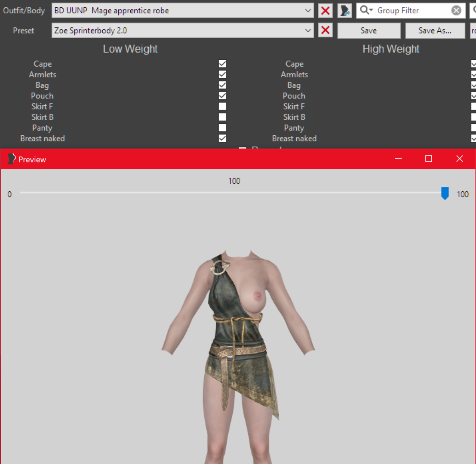Click the High Weight Skirt F label

coord(294,107)
